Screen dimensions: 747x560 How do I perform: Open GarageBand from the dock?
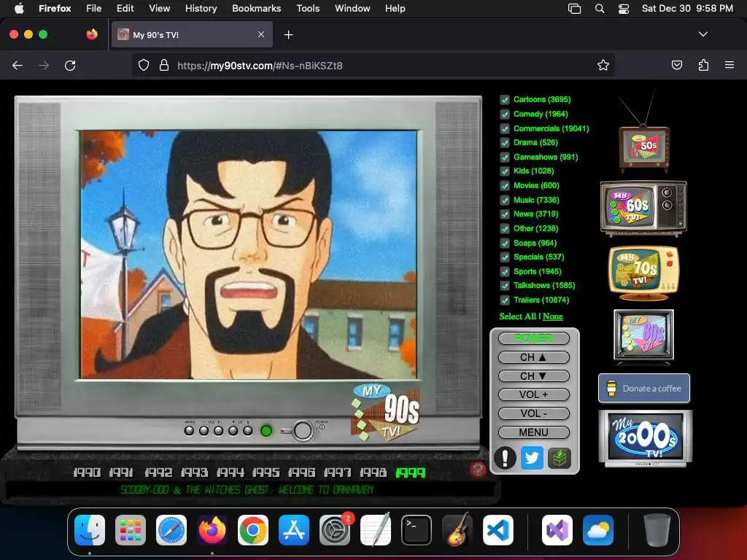457,530
